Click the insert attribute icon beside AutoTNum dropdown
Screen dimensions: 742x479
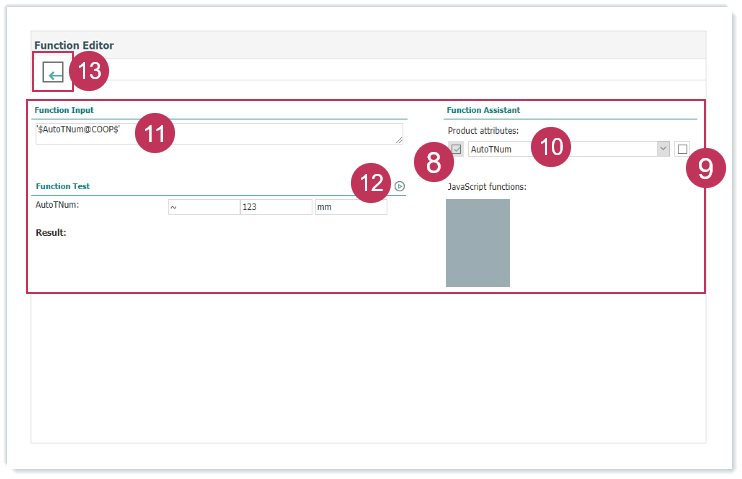point(456,149)
